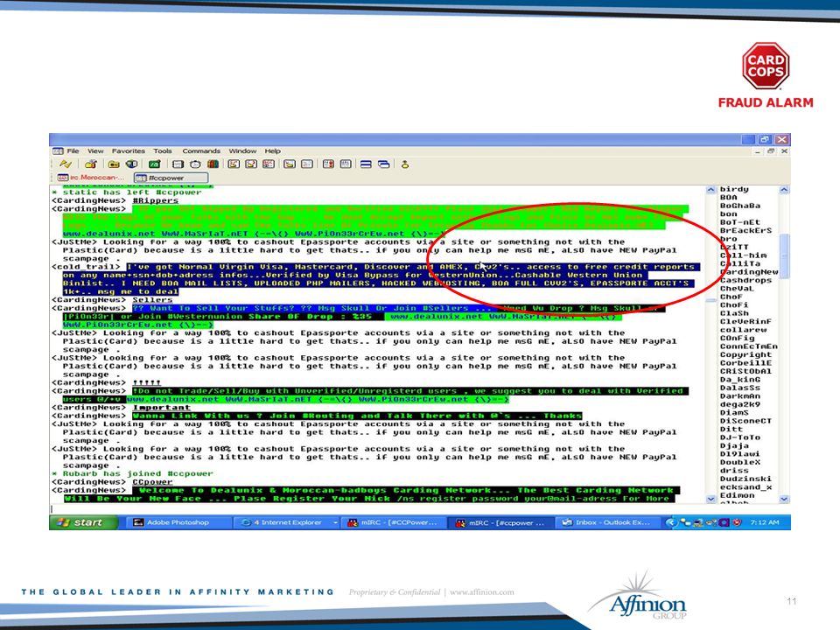This screenshot has height=630, width=840.
Task: Click the About mIRC figure icon
Action: point(405,164)
